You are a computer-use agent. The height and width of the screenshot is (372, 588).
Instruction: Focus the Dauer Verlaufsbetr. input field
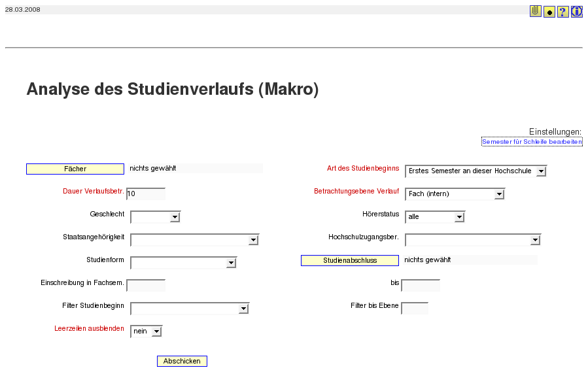click(146, 194)
